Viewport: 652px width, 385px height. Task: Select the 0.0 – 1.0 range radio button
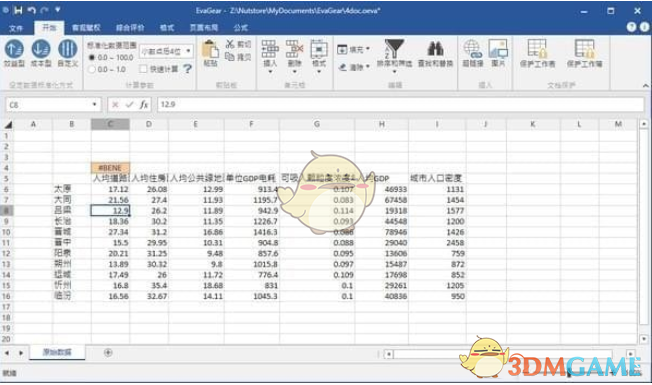tap(92, 69)
